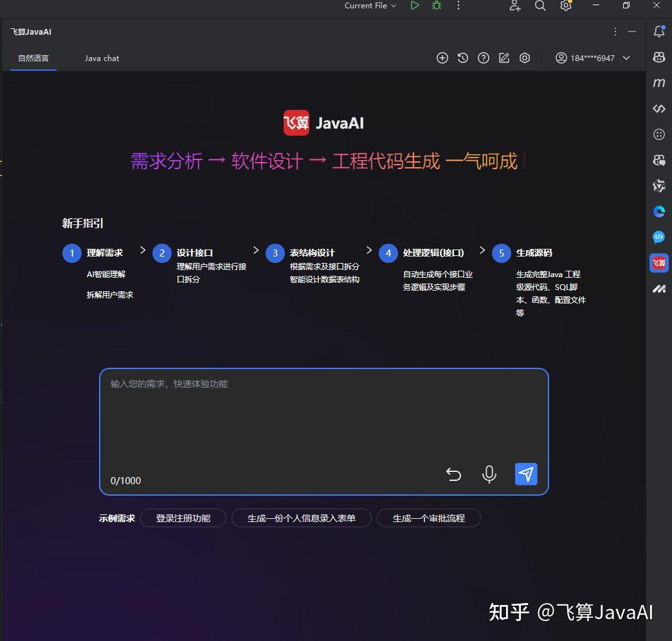Click the 生成一个审批流程 example request
The image size is (672, 641).
pyautogui.click(x=429, y=518)
